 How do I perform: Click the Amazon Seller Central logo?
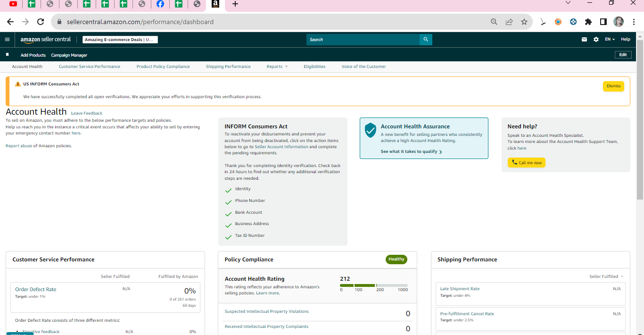(x=45, y=40)
